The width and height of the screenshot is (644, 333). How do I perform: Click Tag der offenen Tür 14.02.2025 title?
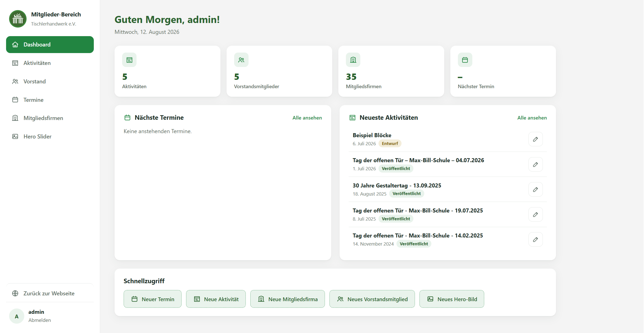pyautogui.click(x=418, y=235)
